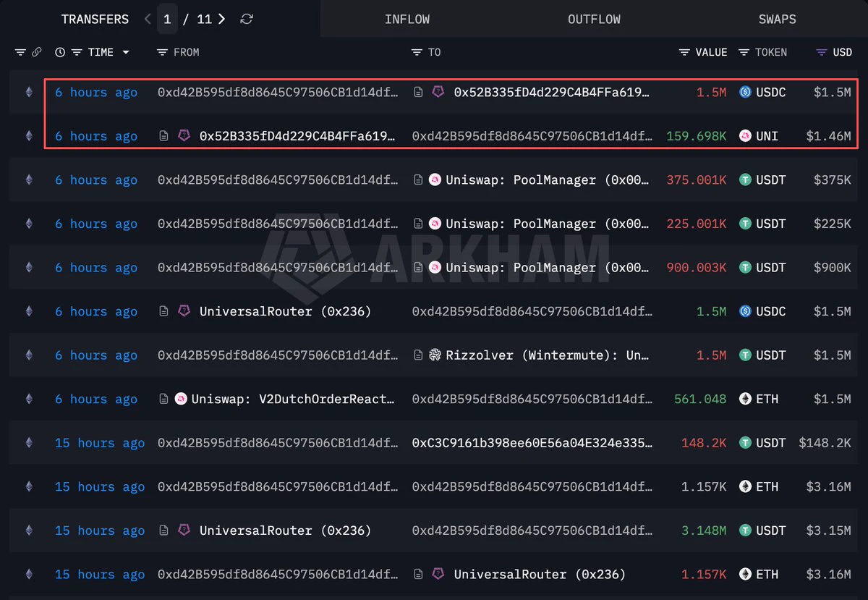The height and width of the screenshot is (600, 868).
Task: Click the value 561.048
Action: tap(700, 399)
